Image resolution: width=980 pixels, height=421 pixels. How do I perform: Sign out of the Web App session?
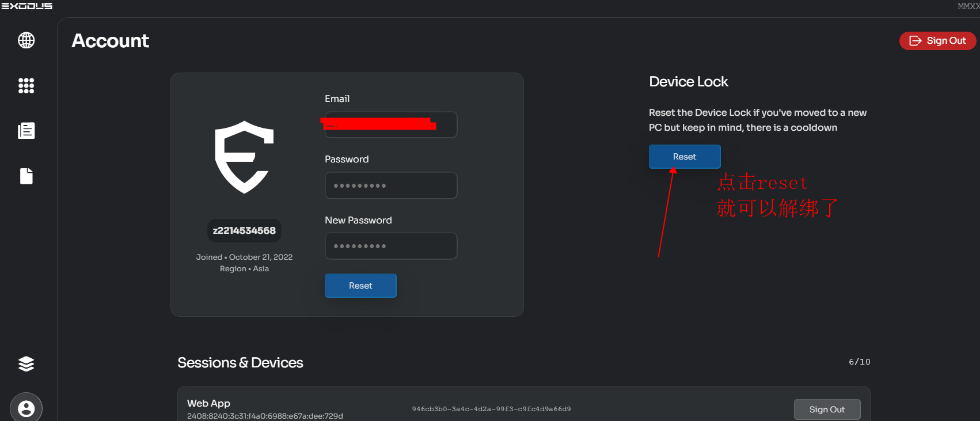click(827, 409)
